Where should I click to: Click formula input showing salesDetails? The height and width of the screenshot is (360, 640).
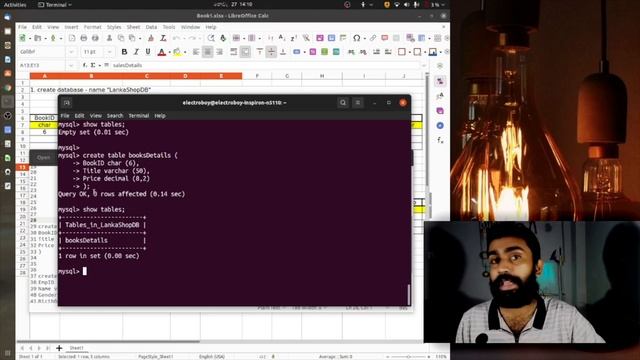click(x=267, y=65)
